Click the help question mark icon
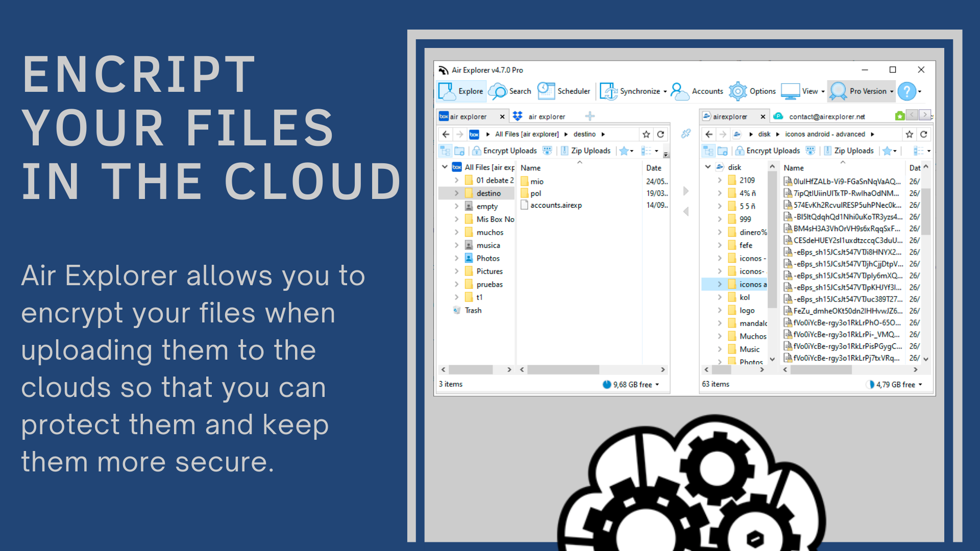Screen dimensions: 980x551 [908, 91]
